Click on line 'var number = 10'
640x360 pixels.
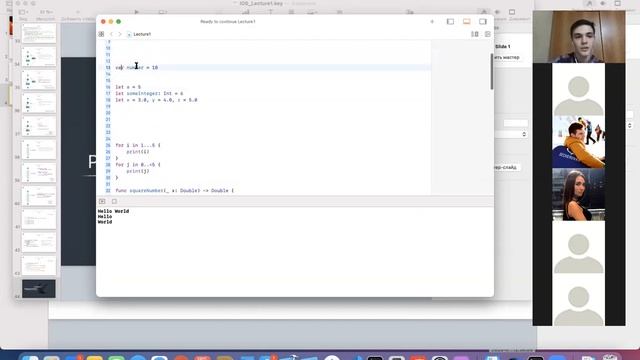(137, 67)
